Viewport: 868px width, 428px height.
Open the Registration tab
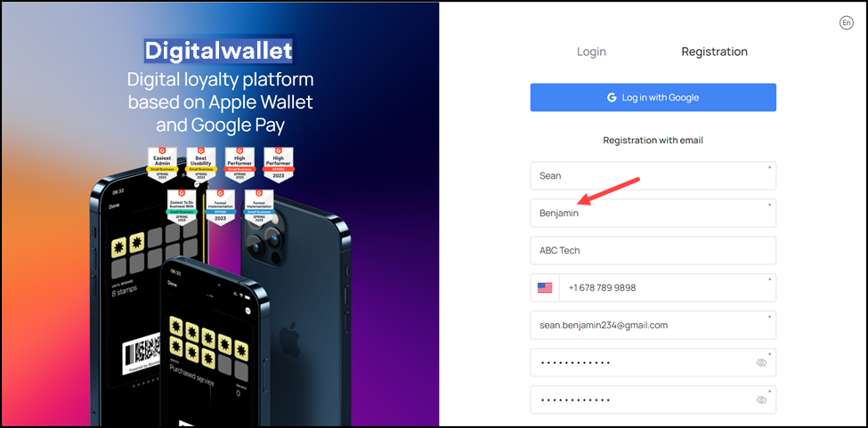[x=714, y=52]
